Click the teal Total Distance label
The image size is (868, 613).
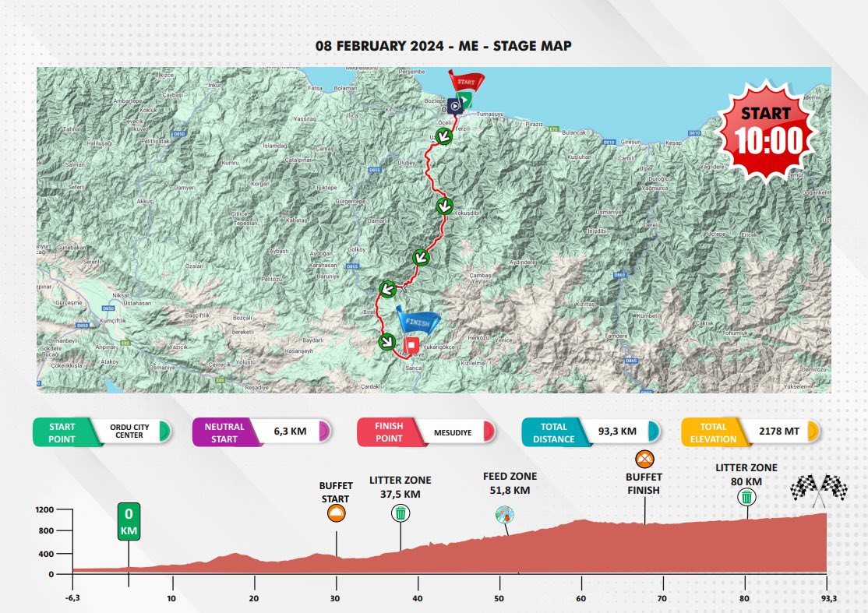click(x=553, y=432)
